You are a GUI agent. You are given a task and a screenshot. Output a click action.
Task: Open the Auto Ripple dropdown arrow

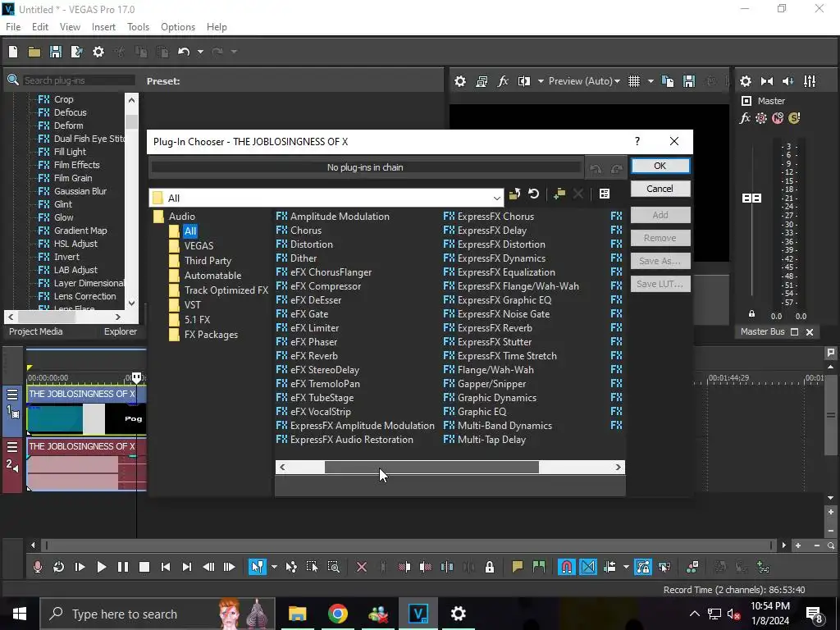tap(626, 567)
